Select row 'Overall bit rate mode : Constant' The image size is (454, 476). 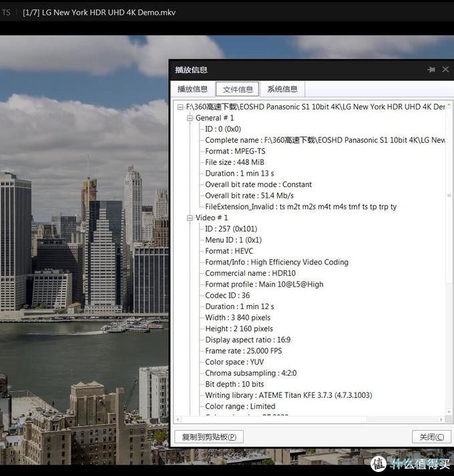point(258,184)
